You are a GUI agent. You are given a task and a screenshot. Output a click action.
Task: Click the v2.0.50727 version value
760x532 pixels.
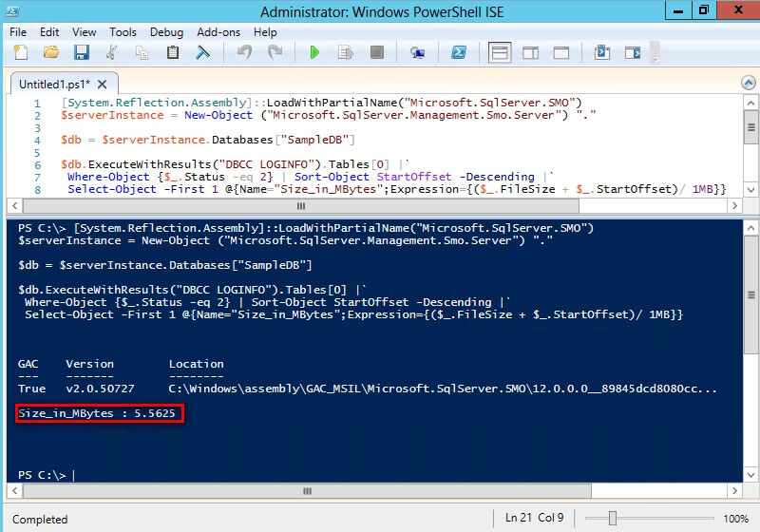(100, 389)
